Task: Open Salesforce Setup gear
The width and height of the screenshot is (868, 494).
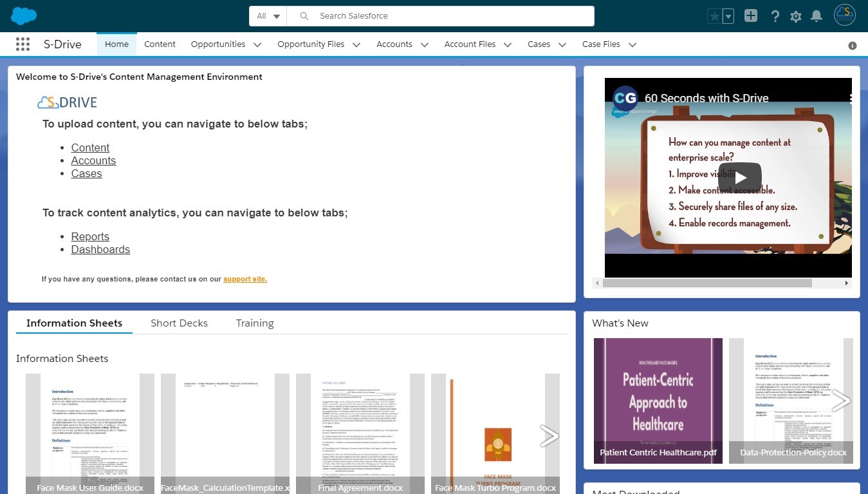Action: click(795, 16)
